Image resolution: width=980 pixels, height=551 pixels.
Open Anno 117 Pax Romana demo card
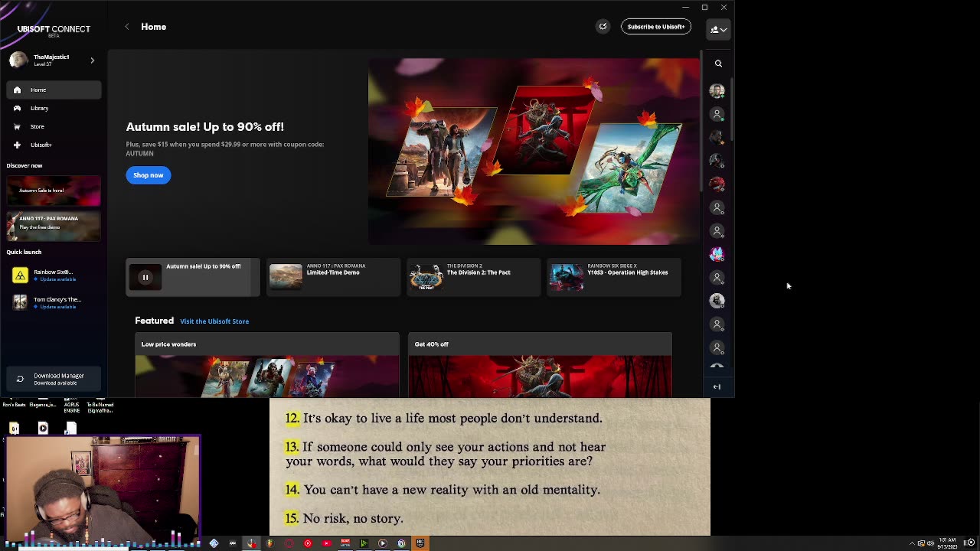pyautogui.click(x=54, y=226)
